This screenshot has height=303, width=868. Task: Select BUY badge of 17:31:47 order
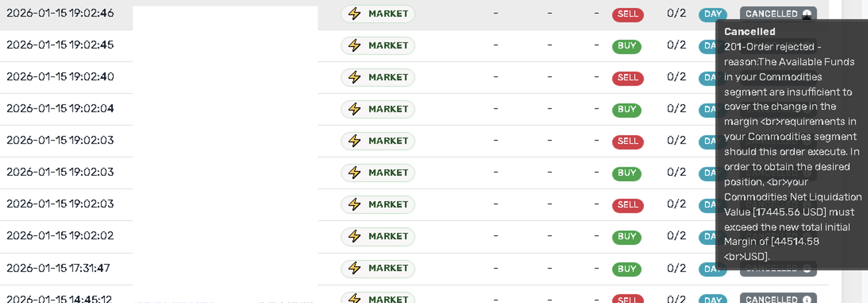(627, 269)
